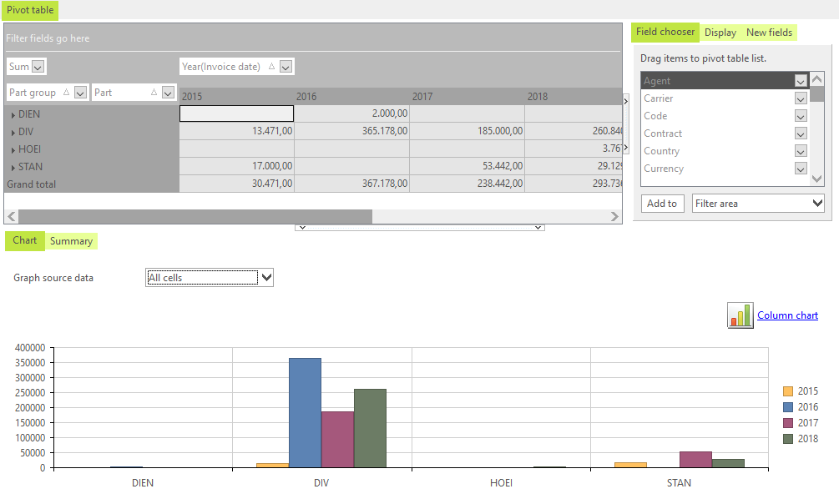Expand the DIEN row group
The height and width of the screenshot is (504, 839).
[11, 113]
